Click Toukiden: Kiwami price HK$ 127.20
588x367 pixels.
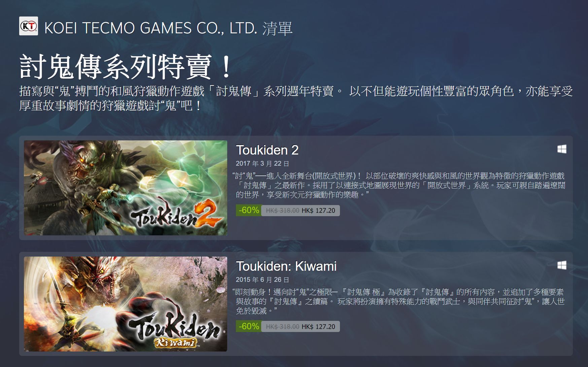pos(318,327)
